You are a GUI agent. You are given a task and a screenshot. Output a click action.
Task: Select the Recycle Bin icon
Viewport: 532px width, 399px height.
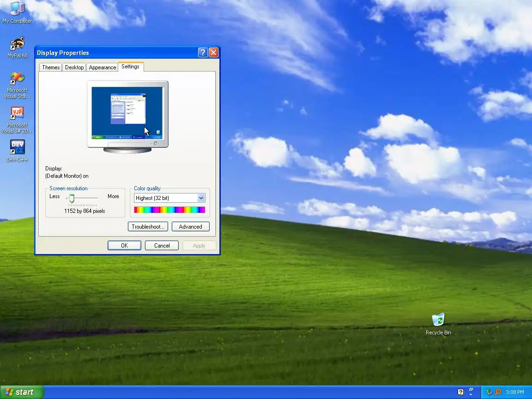(438, 324)
